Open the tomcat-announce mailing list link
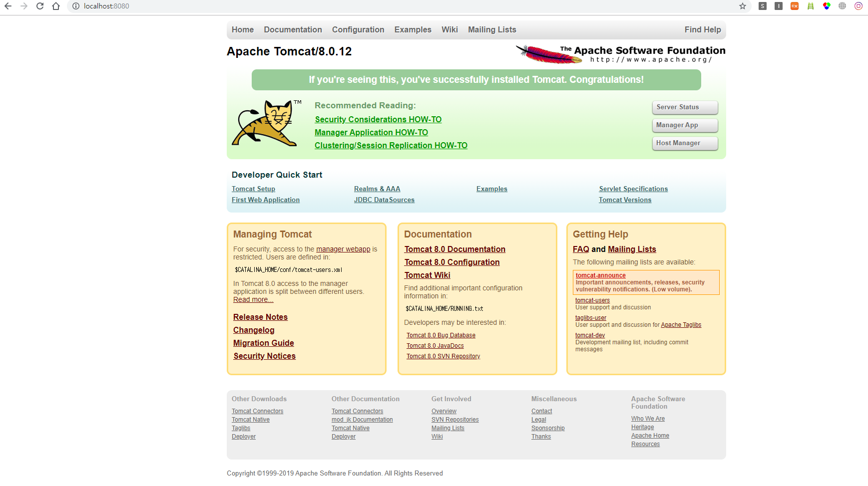This screenshot has height=486, width=868. 600,275
